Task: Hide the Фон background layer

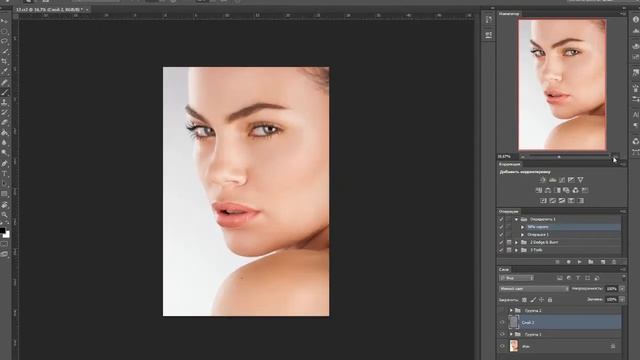Action: (502, 346)
